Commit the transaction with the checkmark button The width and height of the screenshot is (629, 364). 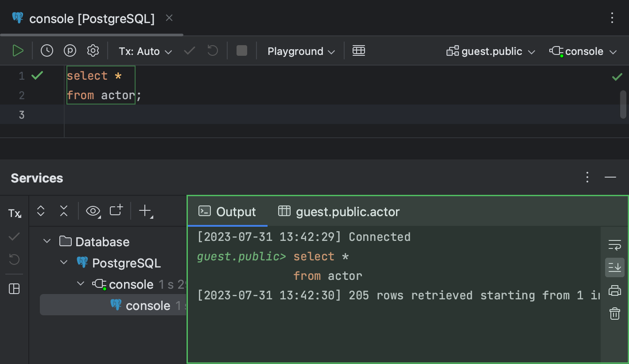(189, 50)
